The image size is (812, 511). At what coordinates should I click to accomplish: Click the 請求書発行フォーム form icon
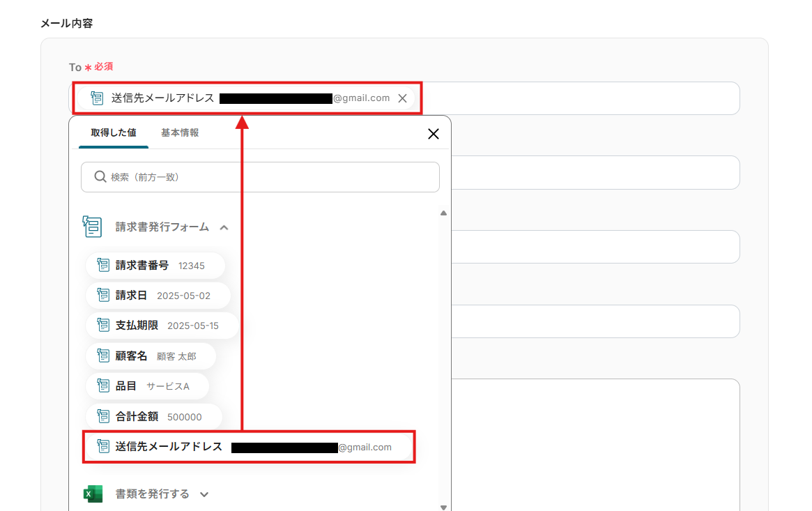click(x=92, y=227)
